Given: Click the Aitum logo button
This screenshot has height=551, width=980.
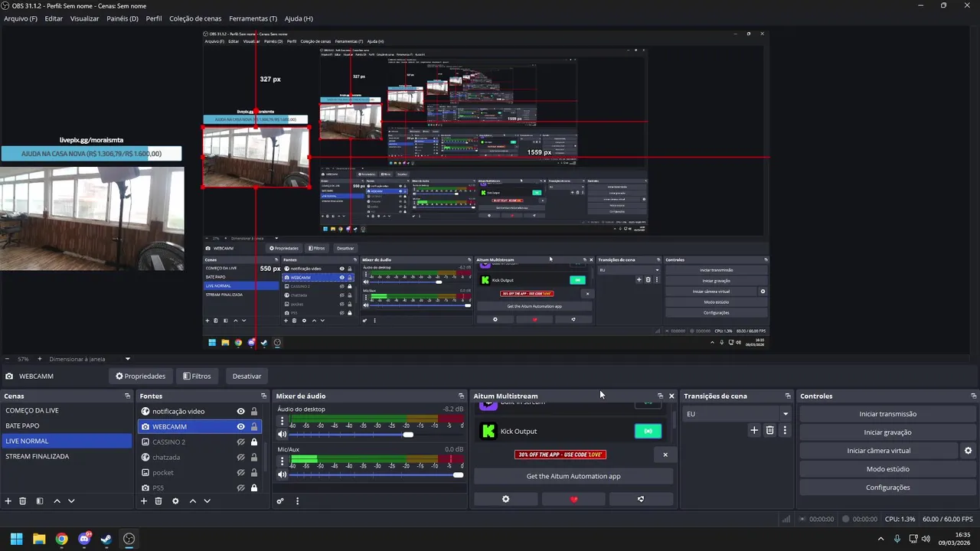Looking at the screenshot, I should click(x=641, y=499).
